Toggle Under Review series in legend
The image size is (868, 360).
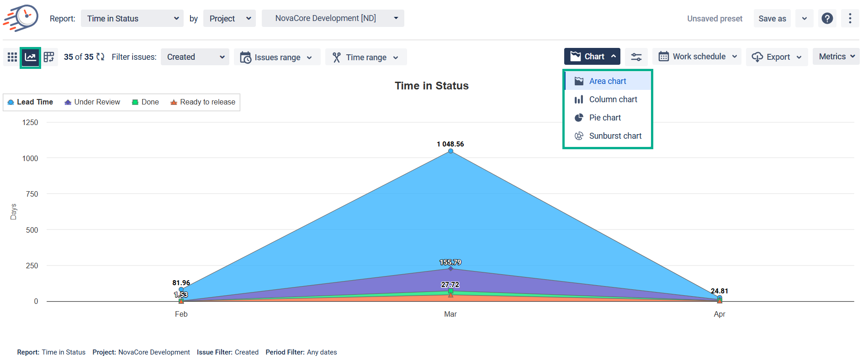click(92, 102)
